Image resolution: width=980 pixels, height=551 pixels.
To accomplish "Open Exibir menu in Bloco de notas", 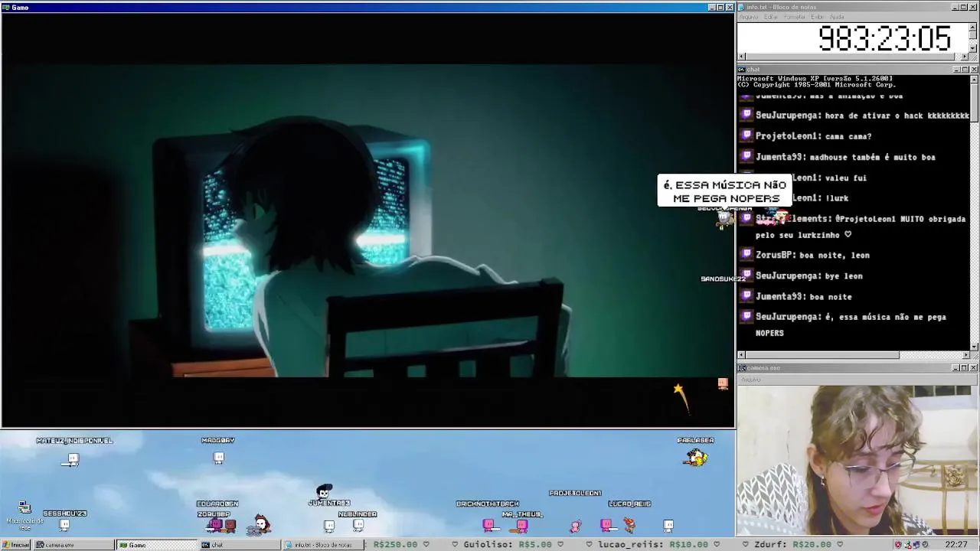I will click(818, 17).
